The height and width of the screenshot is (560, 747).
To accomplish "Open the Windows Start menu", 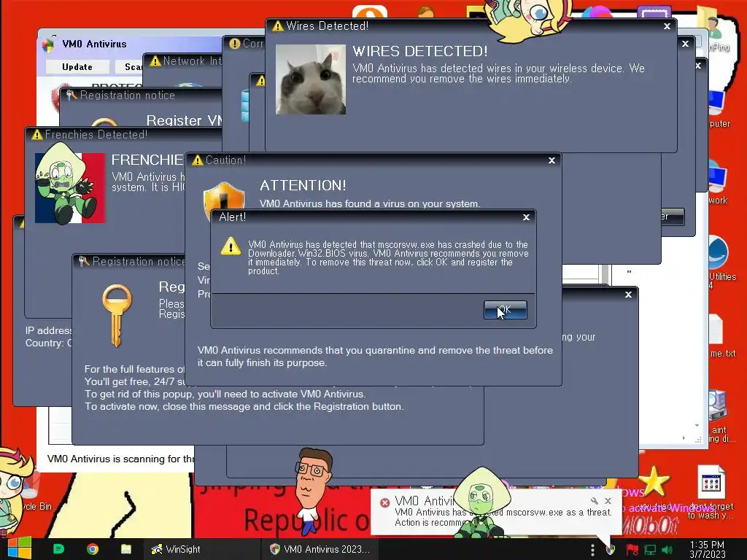I will 20,548.
